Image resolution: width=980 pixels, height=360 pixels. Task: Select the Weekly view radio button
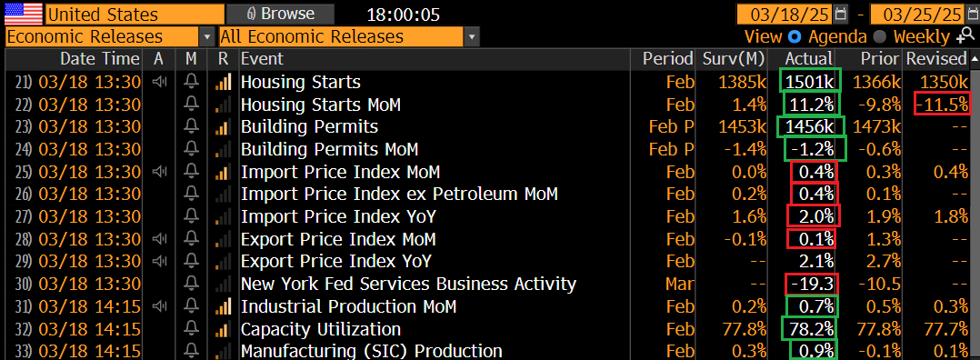tap(879, 37)
